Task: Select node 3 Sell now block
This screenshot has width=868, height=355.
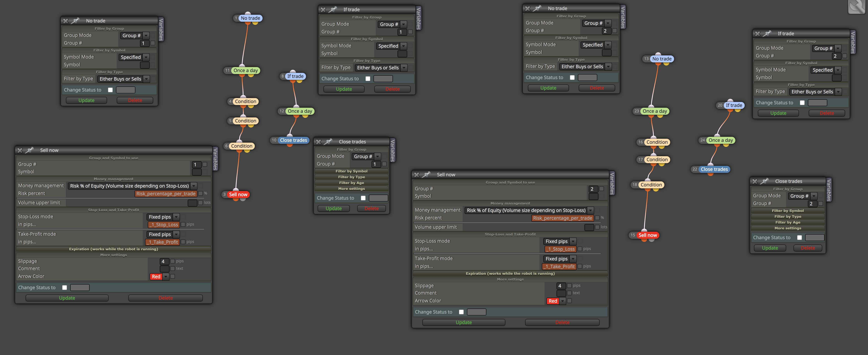Action: tap(238, 195)
